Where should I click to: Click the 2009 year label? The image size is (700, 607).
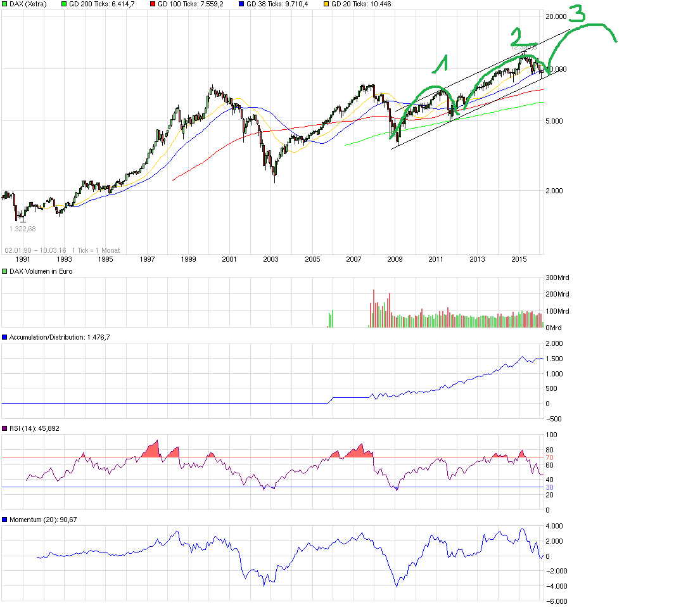point(395,259)
